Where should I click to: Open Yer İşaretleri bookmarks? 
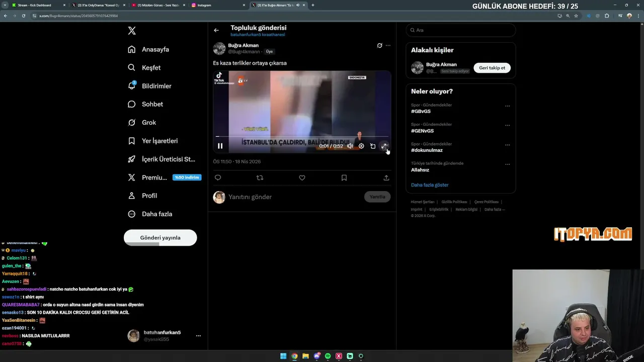[x=153, y=141]
